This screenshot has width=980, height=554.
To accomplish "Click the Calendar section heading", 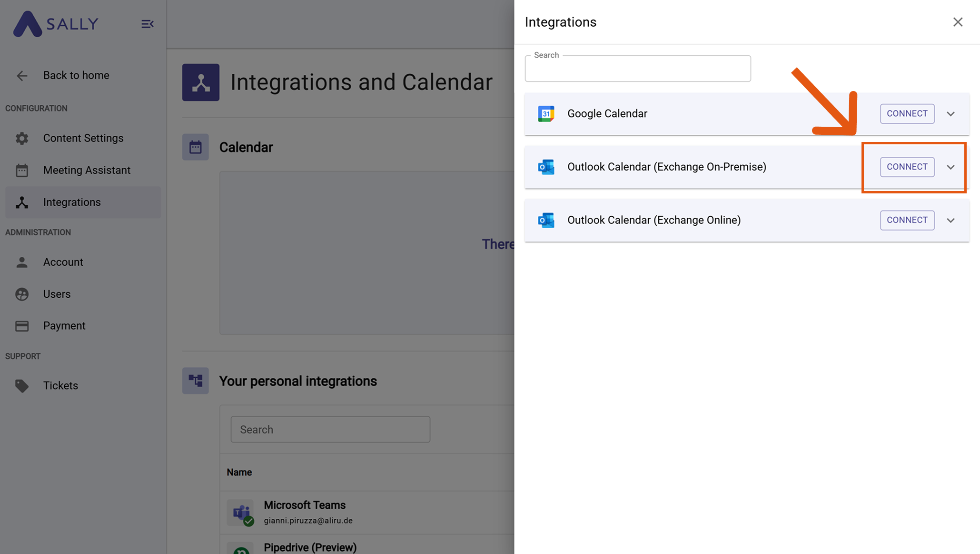I will (246, 147).
